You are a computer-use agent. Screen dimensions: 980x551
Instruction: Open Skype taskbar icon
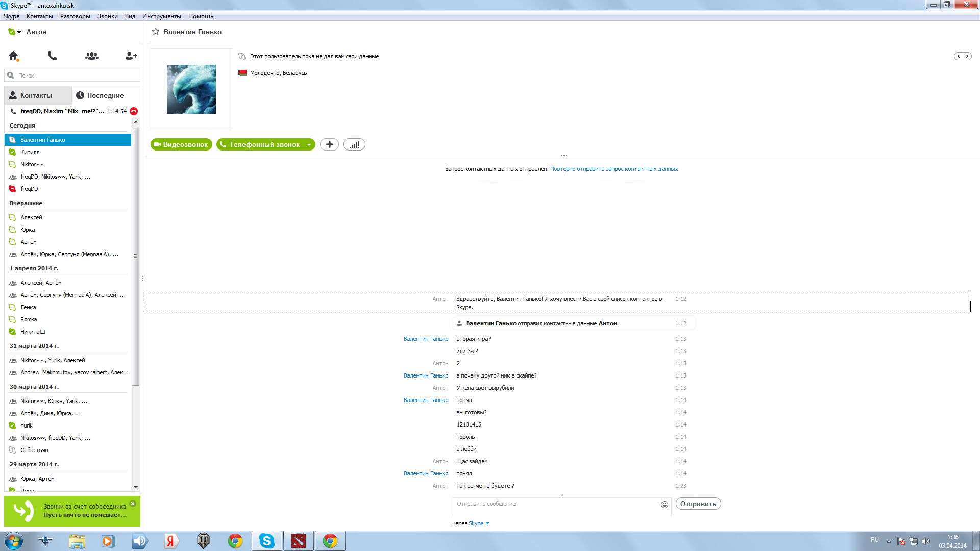click(266, 541)
